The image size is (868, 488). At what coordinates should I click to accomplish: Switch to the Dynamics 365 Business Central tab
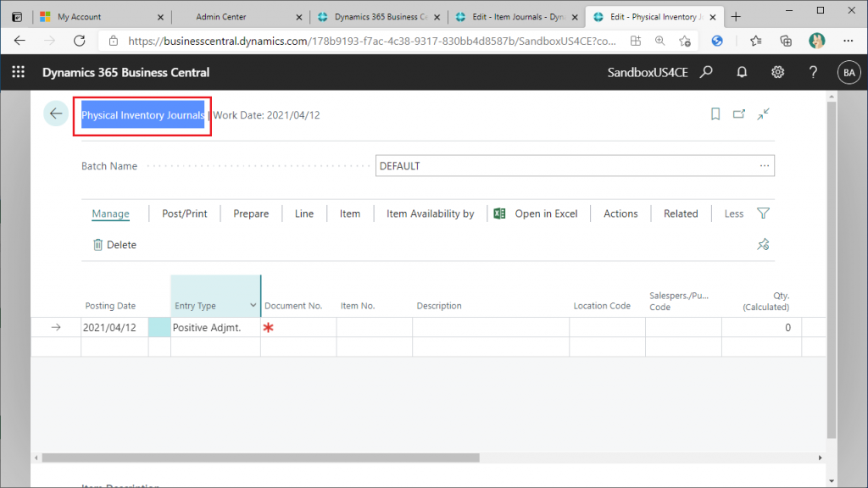379,17
